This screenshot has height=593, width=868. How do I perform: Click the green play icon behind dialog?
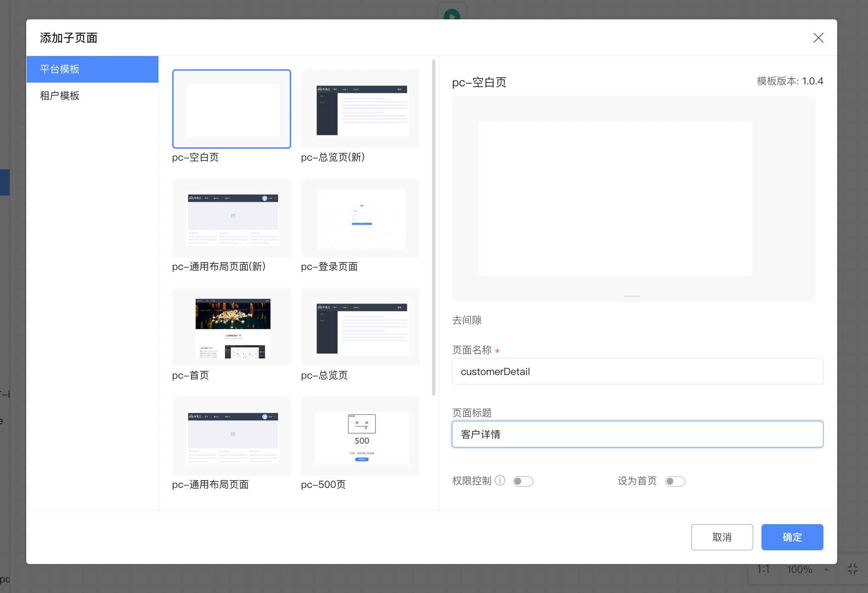coord(452,15)
